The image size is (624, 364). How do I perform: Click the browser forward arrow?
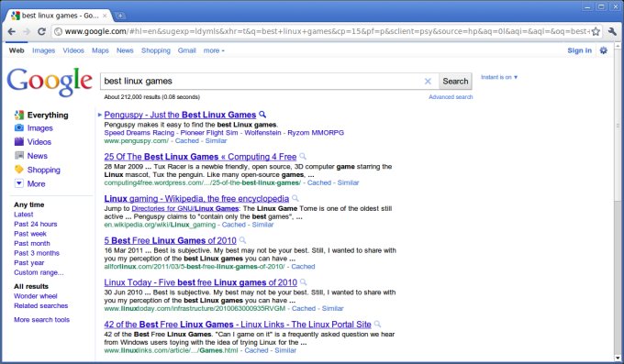pyautogui.click(x=27, y=31)
